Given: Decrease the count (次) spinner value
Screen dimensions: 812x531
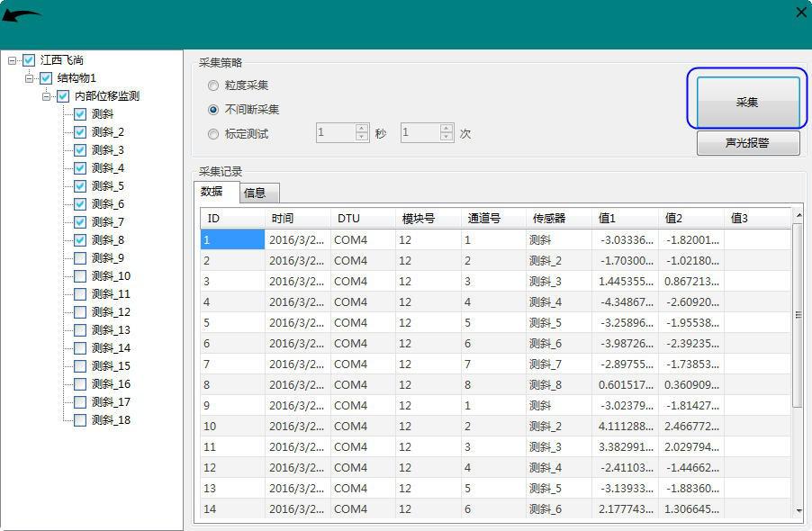Looking at the screenshot, I should click(x=447, y=137).
